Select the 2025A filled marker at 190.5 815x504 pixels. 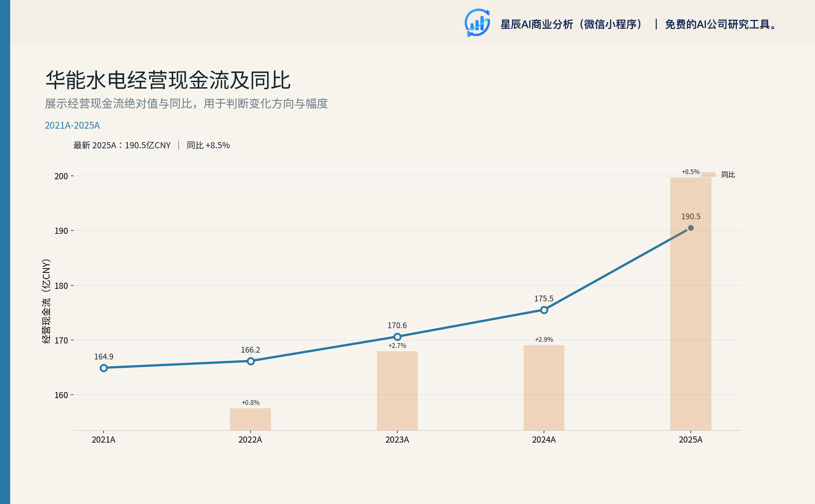(691, 228)
